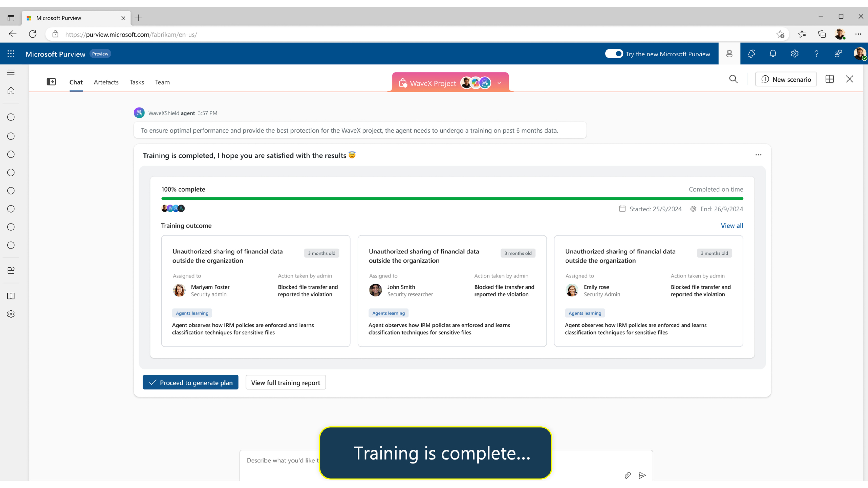Click the address bar URL
This screenshot has width=868, height=488.
(131, 34)
